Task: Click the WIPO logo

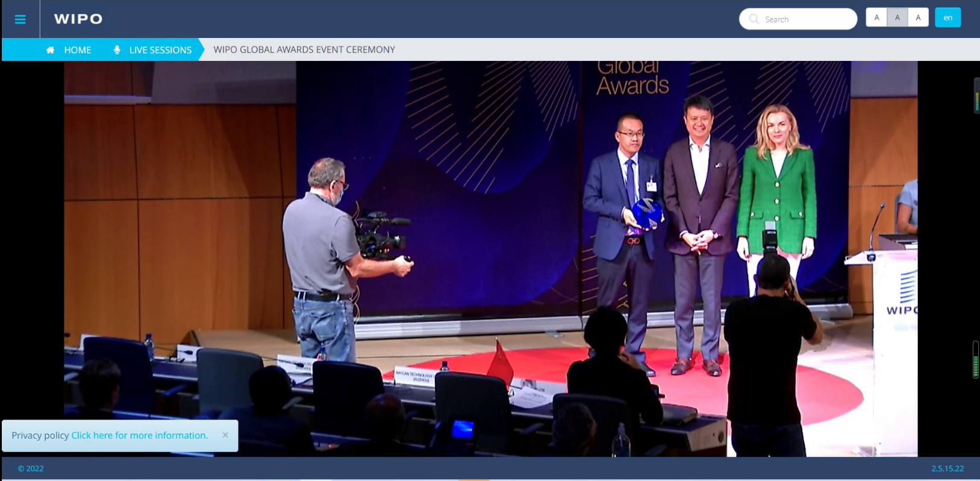Action: (78, 19)
